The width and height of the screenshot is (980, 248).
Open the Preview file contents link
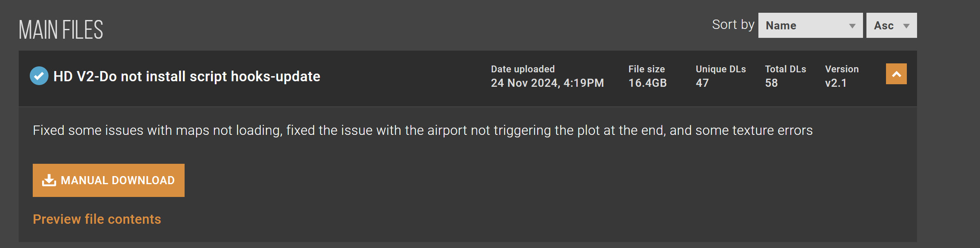[x=97, y=219]
